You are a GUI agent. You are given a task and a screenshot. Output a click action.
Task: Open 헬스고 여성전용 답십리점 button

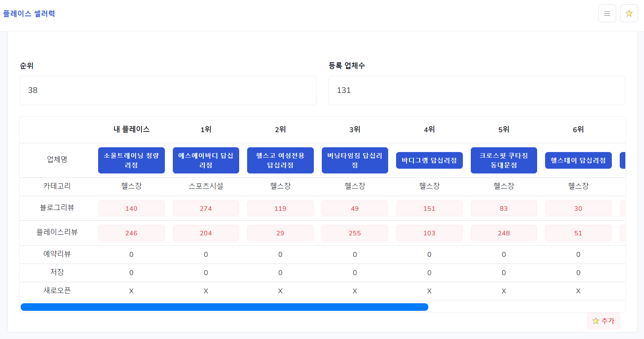280,160
